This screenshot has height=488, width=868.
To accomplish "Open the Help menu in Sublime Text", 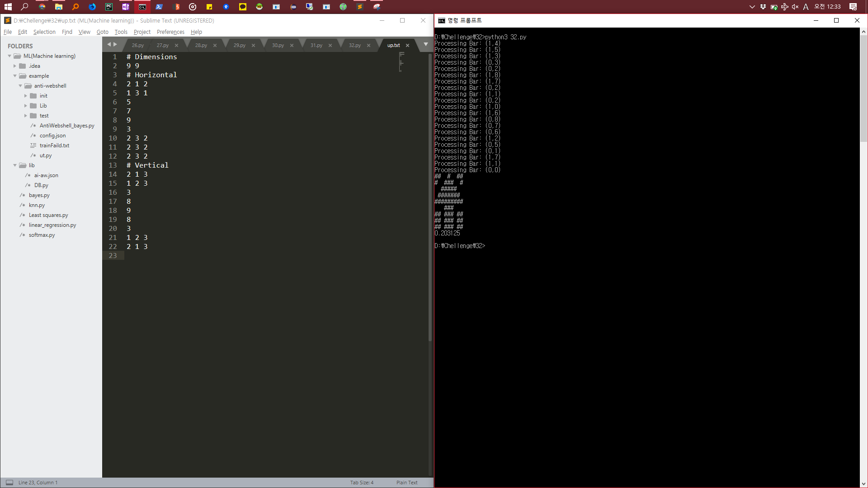I will click(196, 32).
